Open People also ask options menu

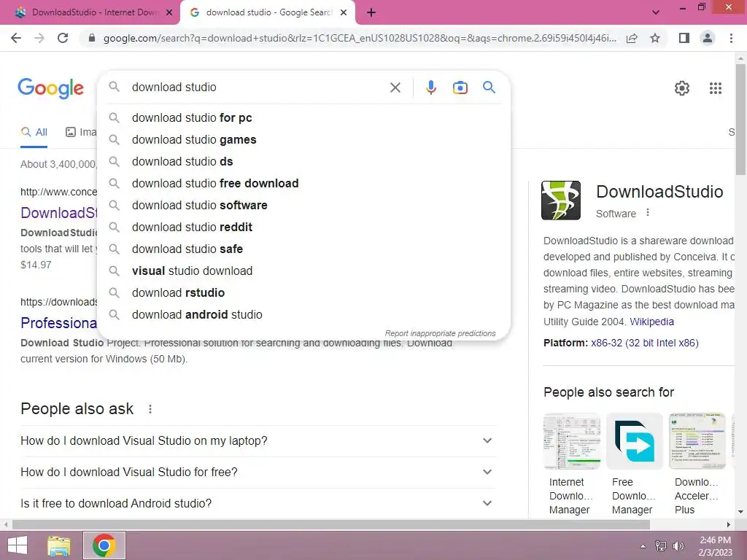pyautogui.click(x=150, y=409)
